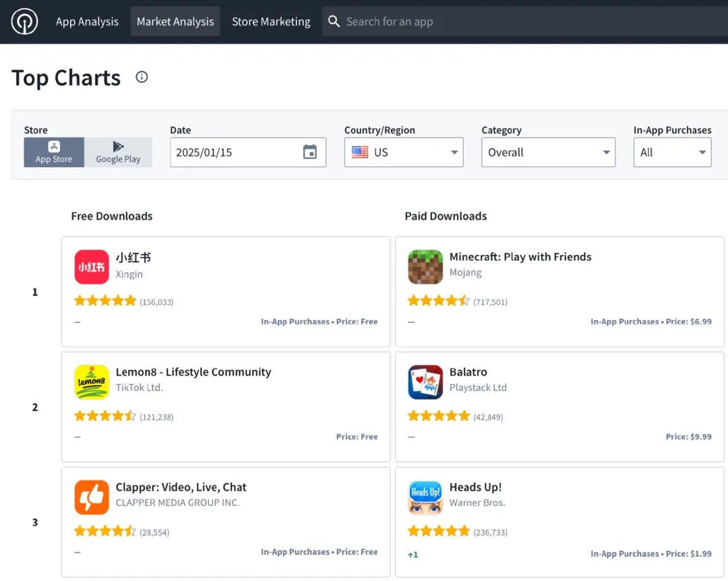Click the Paid Downloads column heading
This screenshot has height=581, width=728.
[446, 216]
